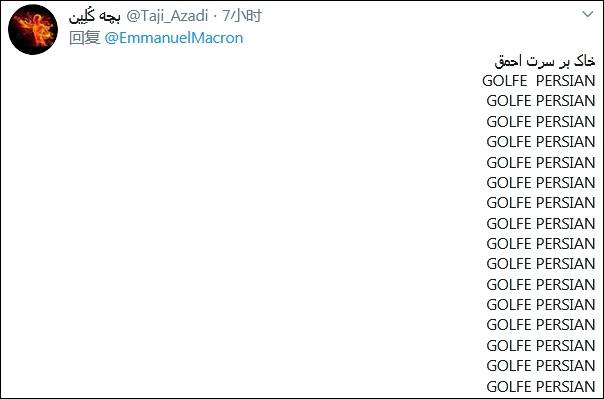This screenshot has width=604, height=399.
Task: Click the empty tweet body area left of the text
Action: tap(239, 223)
